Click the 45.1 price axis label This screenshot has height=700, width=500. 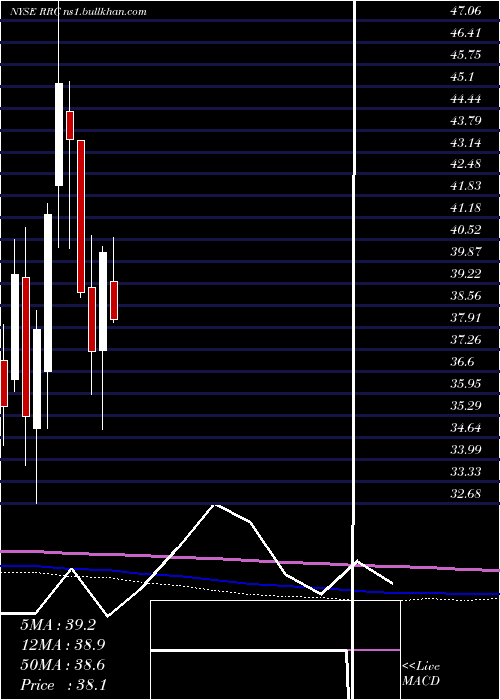[462, 77]
